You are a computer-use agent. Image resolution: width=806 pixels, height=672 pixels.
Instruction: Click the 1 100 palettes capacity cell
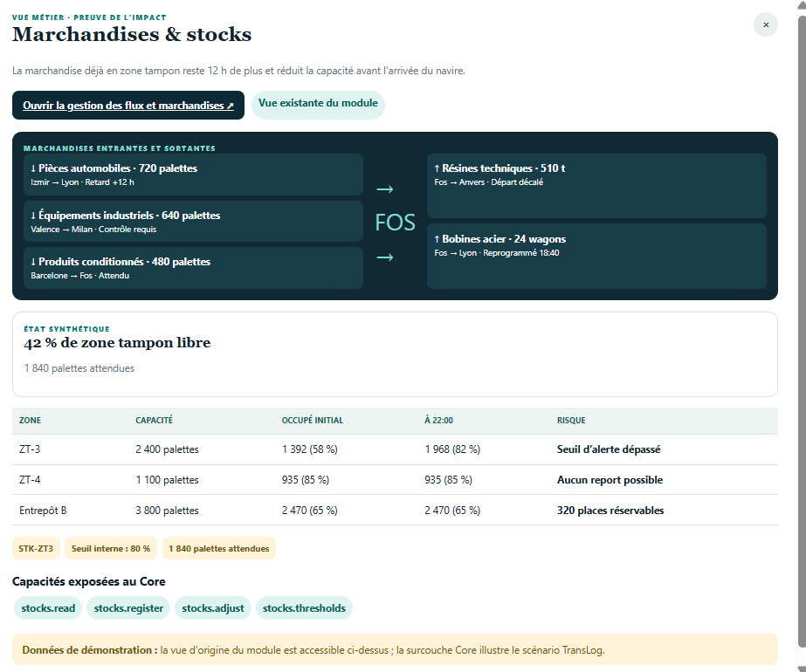[167, 480]
